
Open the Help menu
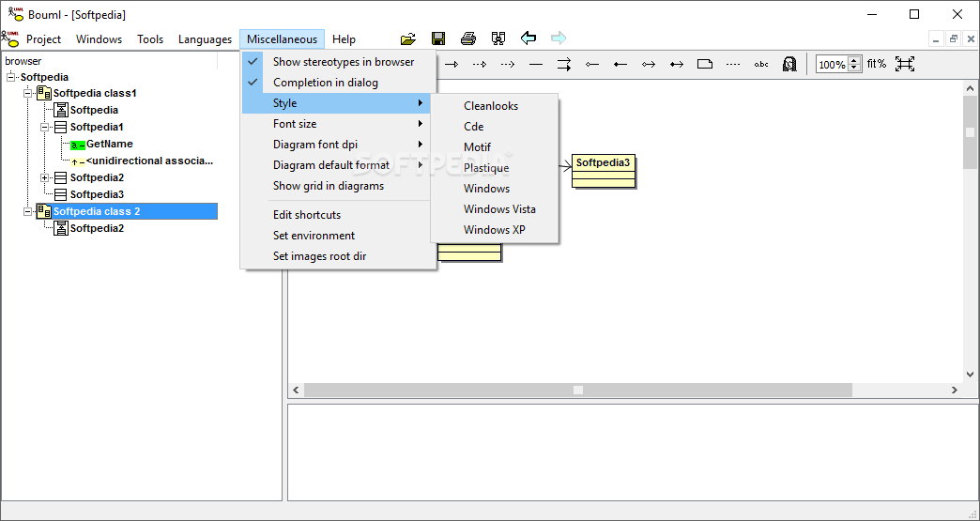[x=344, y=38]
